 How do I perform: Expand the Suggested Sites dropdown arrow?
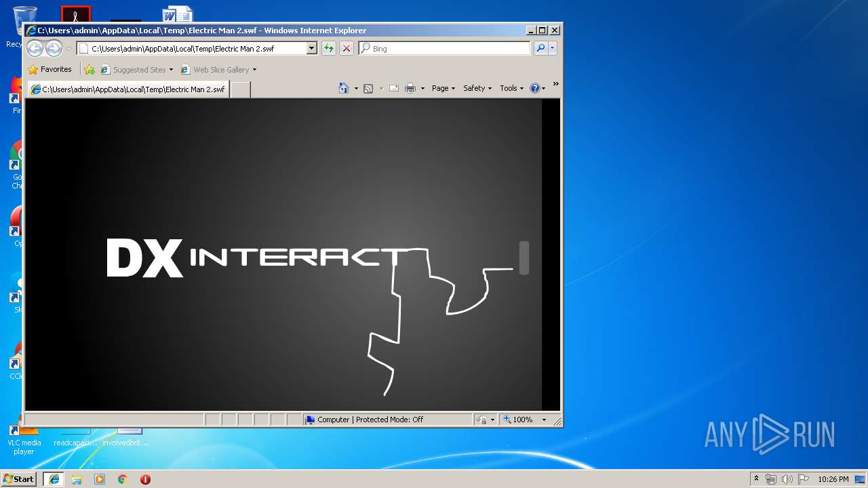coord(171,69)
